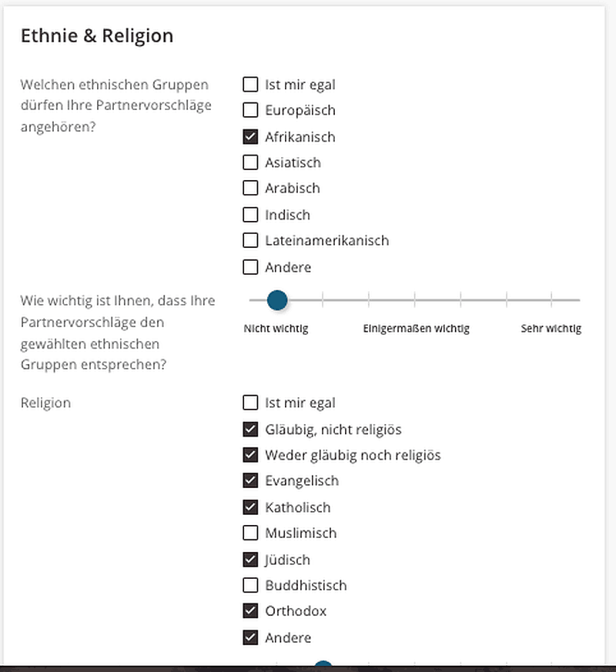
Task: Deselect 'Weder gläubig noch religiös'
Action: point(250,455)
